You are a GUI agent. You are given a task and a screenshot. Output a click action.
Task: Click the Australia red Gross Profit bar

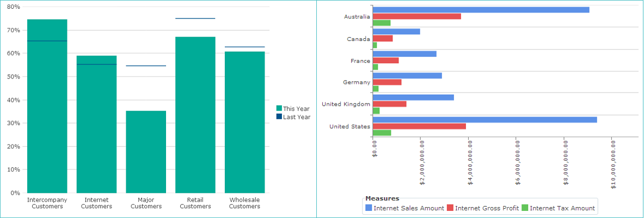pos(416,16)
